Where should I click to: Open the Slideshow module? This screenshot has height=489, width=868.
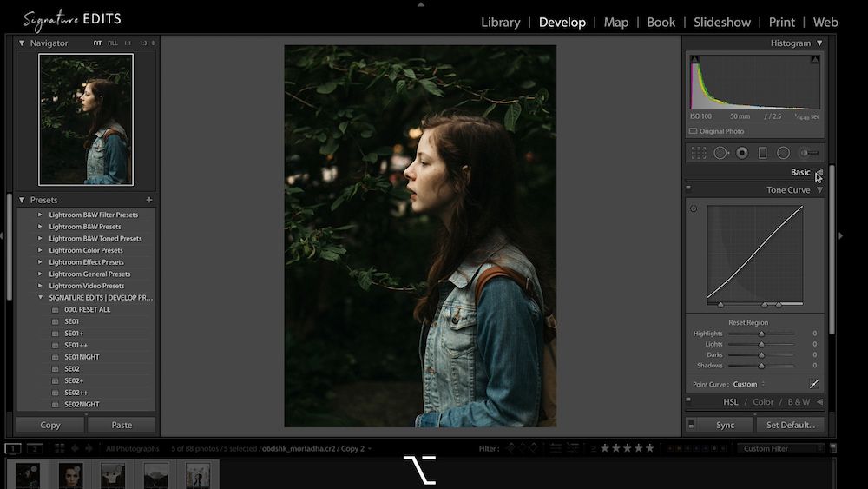[721, 23]
